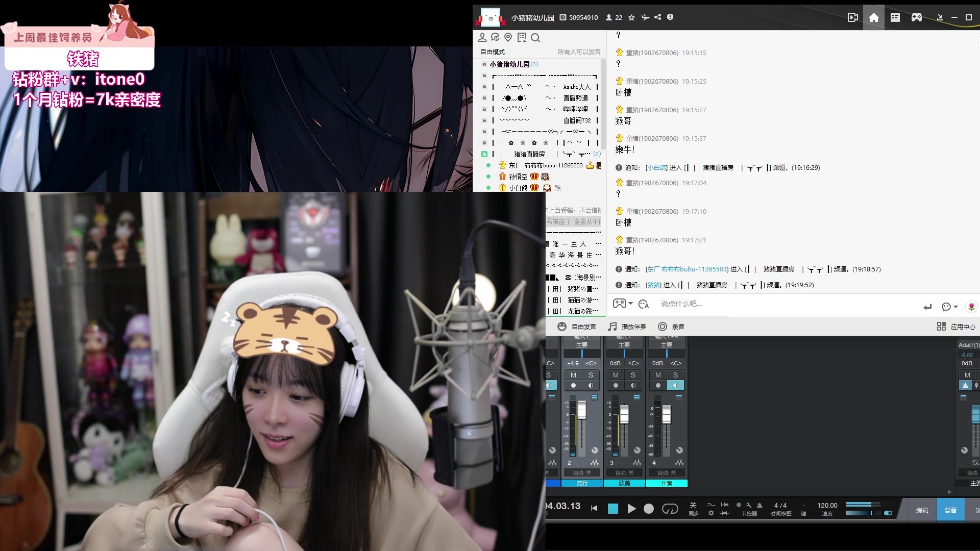Toggle loop playback in transport bar

670,509
